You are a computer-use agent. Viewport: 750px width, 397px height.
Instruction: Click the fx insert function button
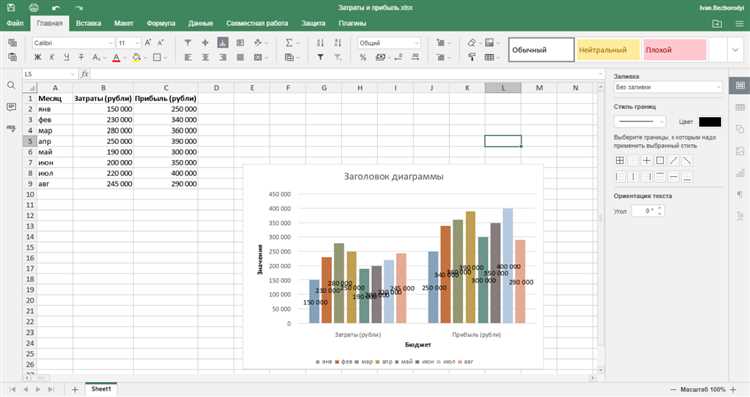pyautogui.click(x=84, y=74)
